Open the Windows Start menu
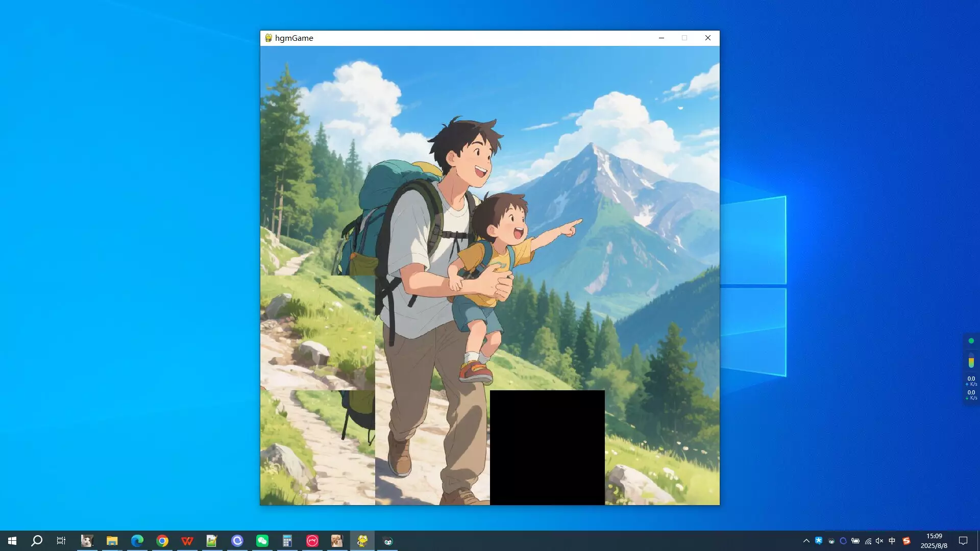980x551 pixels. [x=12, y=541]
